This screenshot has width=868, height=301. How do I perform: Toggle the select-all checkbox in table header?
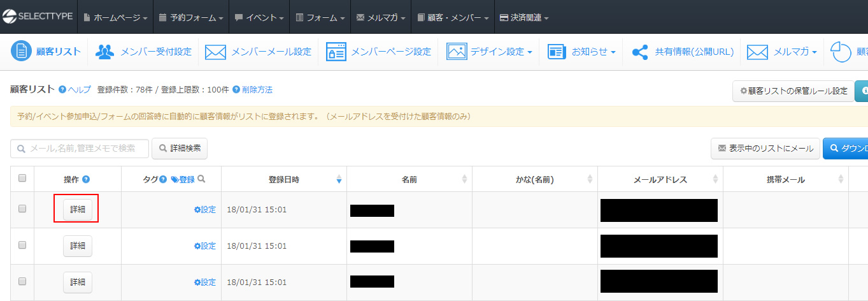(22, 179)
